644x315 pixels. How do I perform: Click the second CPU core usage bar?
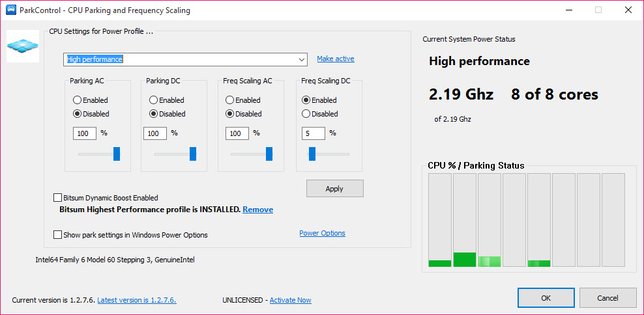465,220
